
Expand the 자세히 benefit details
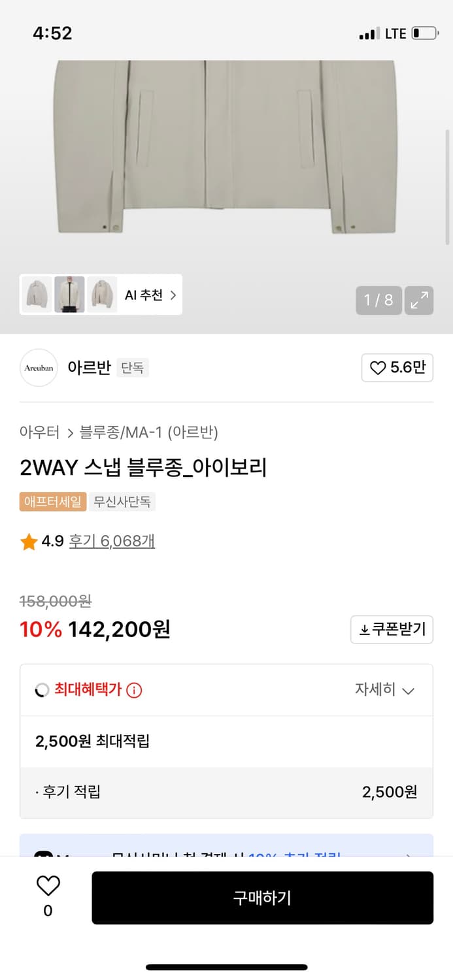tap(384, 690)
